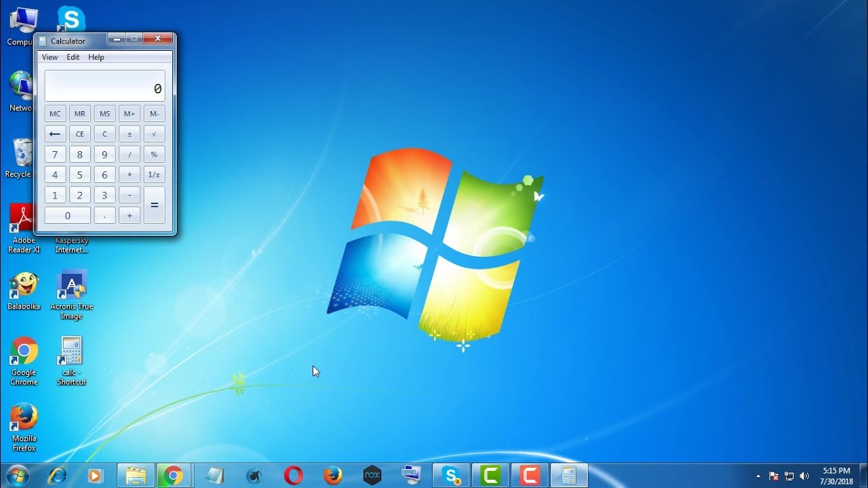Viewport: 868px width, 488px height.
Task: Click digit 6 on the Calculator
Action: (104, 175)
